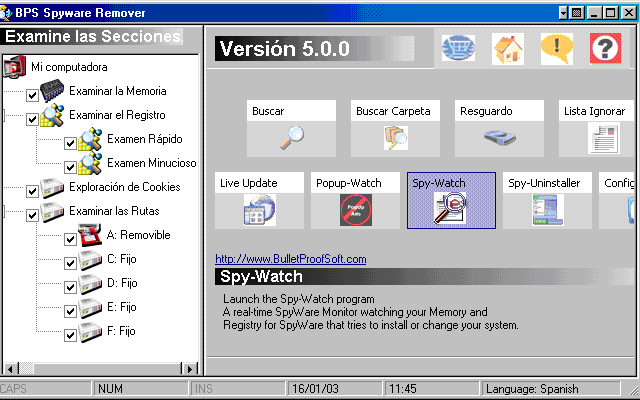Disable the Exploración de Cookies checkbox

[x=32, y=191]
